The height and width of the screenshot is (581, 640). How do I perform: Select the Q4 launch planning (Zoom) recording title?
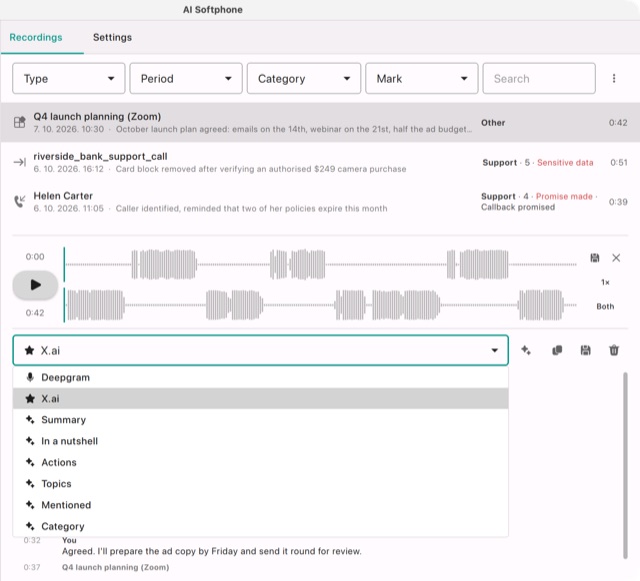pos(97,116)
